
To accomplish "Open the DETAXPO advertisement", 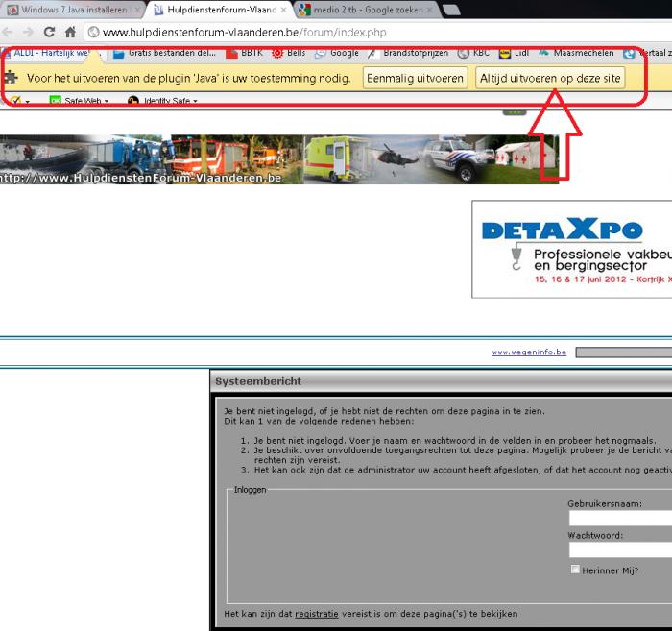I will tap(572, 249).
